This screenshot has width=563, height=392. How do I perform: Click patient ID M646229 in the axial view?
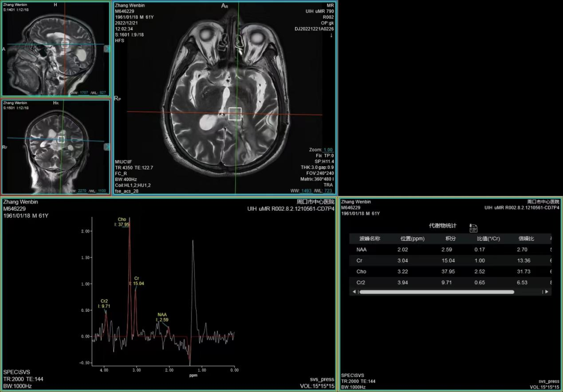[x=124, y=11]
